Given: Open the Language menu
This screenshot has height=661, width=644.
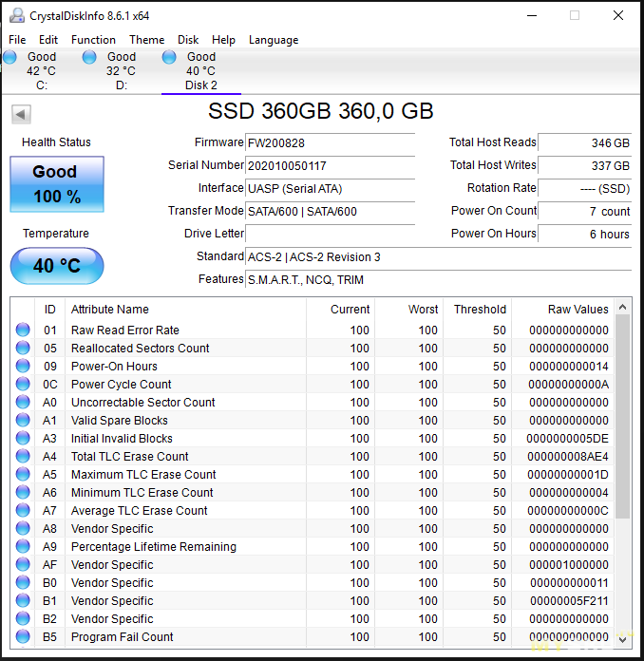Looking at the screenshot, I should (274, 40).
